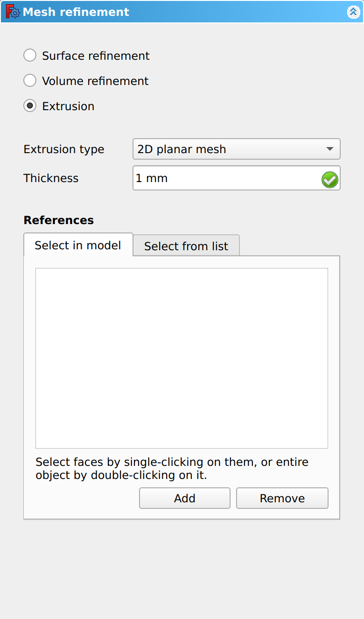Screen dimensions: 364x619
Task: Select the Extrusion radio button
Action: [30, 106]
